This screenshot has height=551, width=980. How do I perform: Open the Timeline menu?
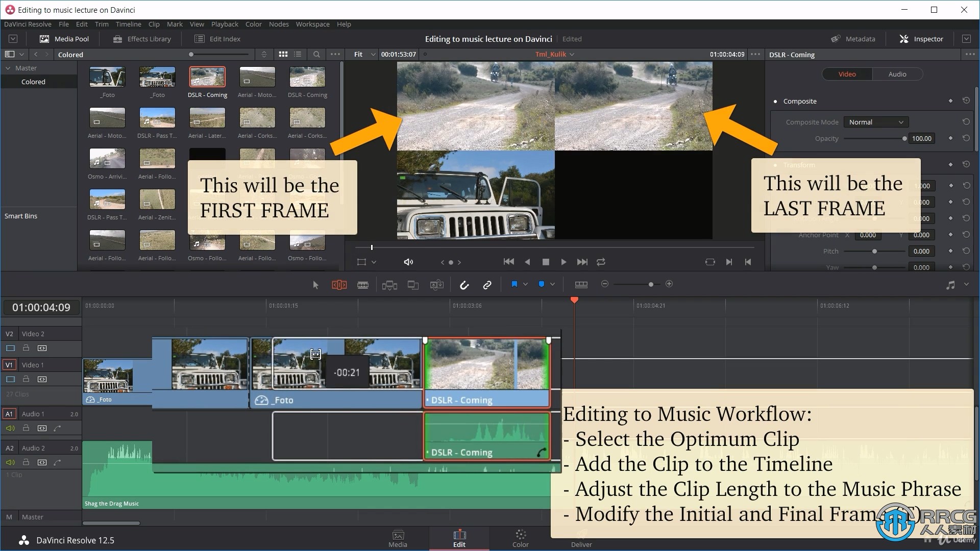(128, 24)
